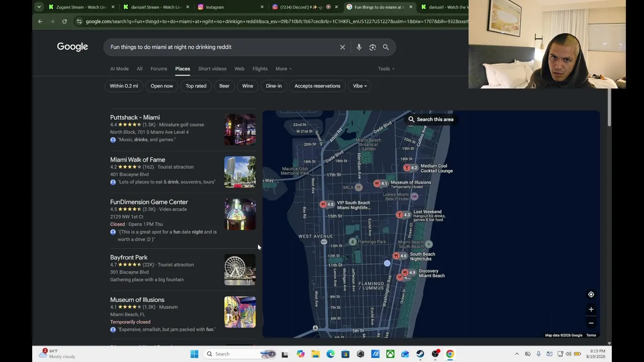Open the Miami Walk of Fame listing
Screen dimensions: 644x362
pyautogui.click(x=137, y=160)
